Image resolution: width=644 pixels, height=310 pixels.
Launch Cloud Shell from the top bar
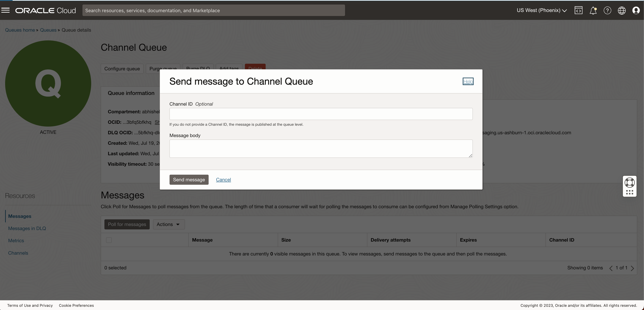pyautogui.click(x=579, y=10)
